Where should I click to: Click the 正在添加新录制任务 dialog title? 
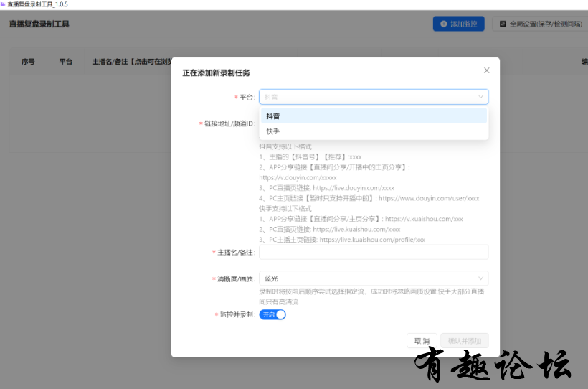[x=216, y=72]
